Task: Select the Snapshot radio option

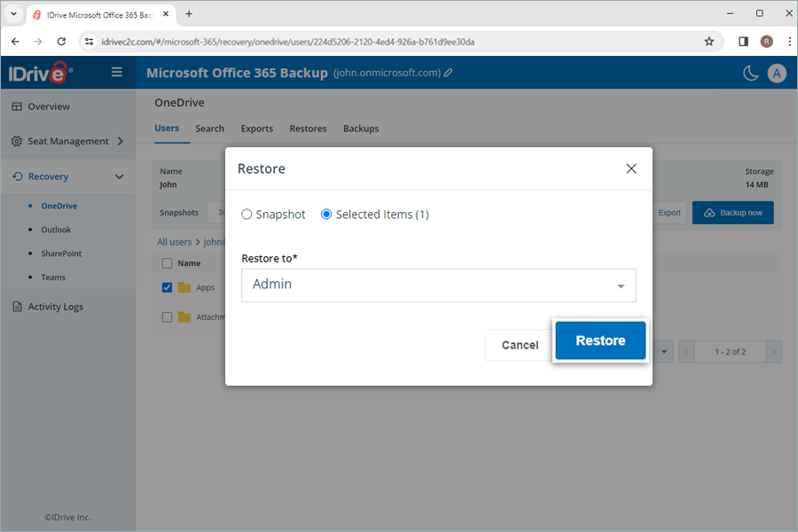Action: coord(246,215)
